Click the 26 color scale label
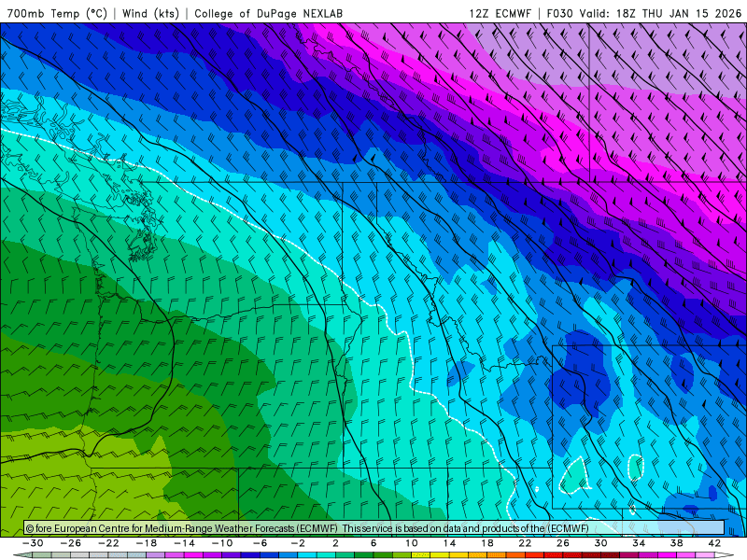Image resolution: width=747 pixels, height=560 pixels. 563,543
